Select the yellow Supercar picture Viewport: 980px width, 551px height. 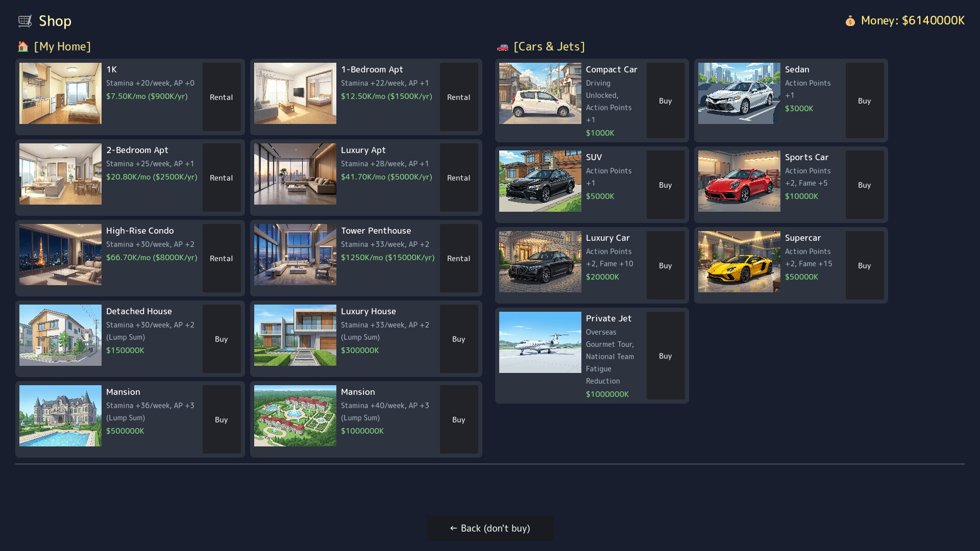[x=739, y=262]
